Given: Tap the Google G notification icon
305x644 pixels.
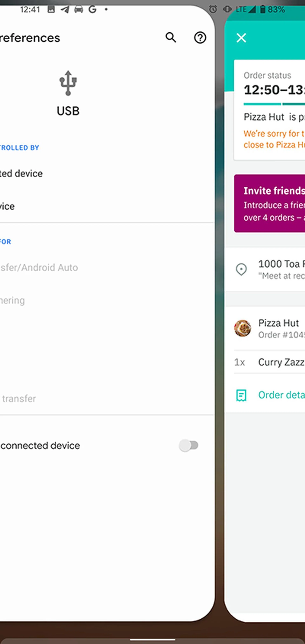Looking at the screenshot, I should tap(92, 10).
